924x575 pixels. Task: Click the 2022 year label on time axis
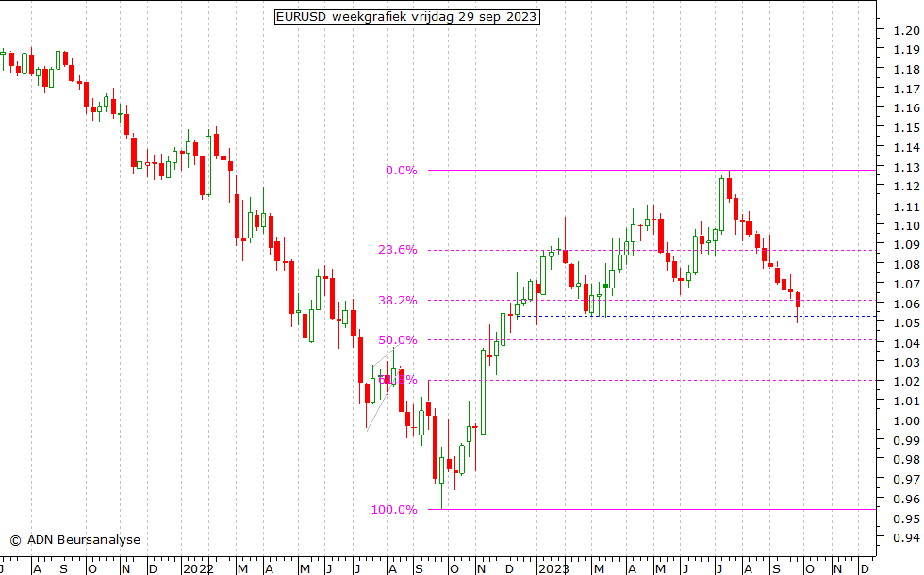coord(198,569)
